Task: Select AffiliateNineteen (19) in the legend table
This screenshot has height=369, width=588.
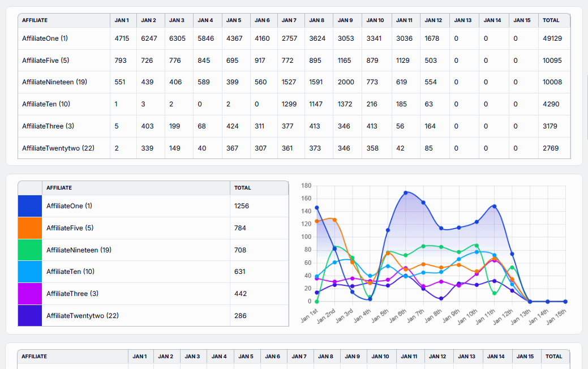Action: [79, 250]
